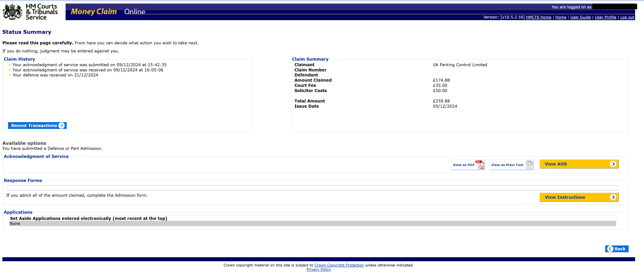Click the Recent Transactions button label
The height and width of the screenshot is (272, 644).
click(34, 125)
